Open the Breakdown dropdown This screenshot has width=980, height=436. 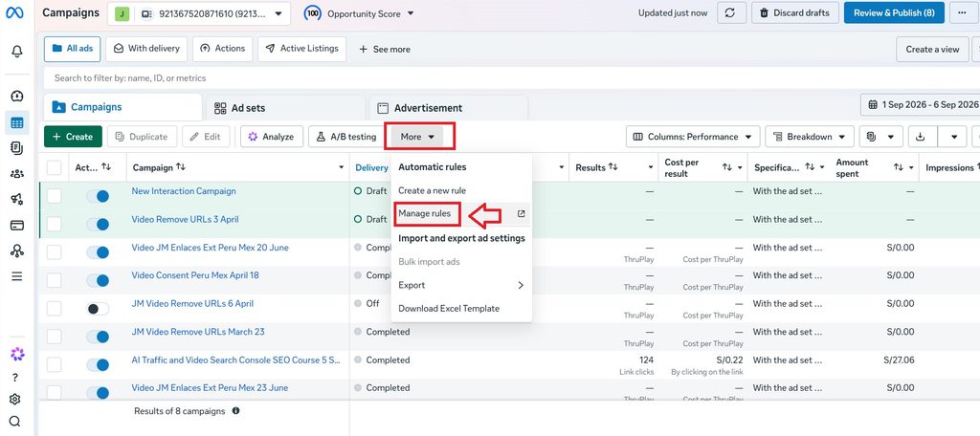810,137
